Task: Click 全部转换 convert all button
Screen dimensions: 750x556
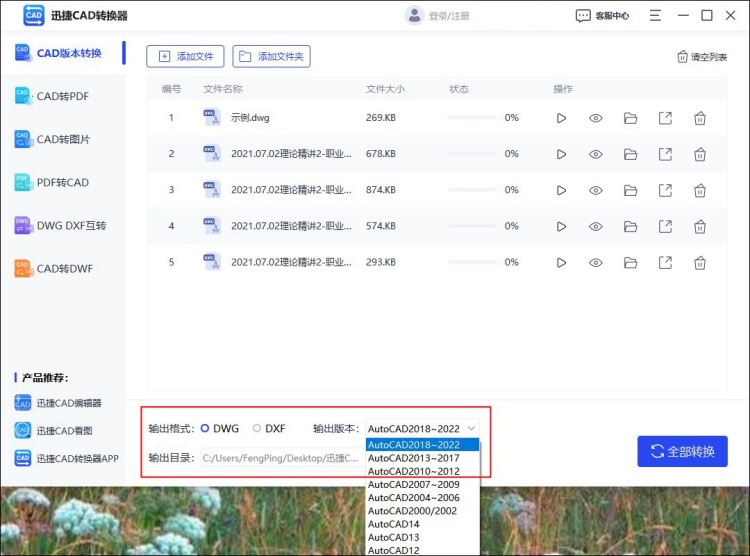Action: 683,451
